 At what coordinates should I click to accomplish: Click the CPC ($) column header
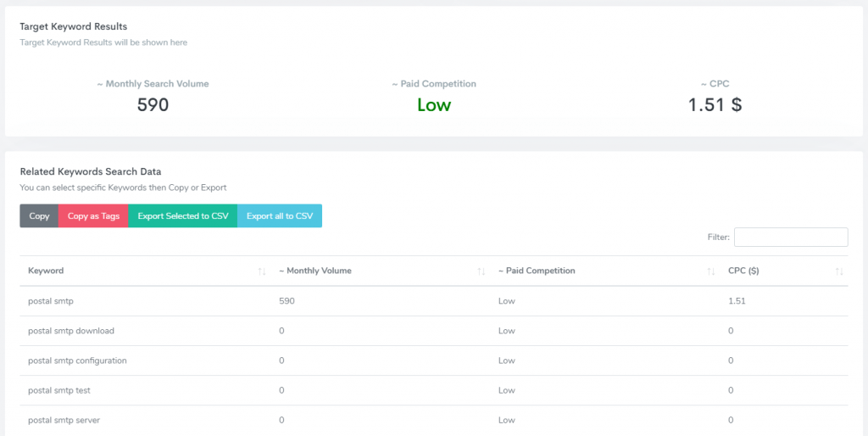745,271
